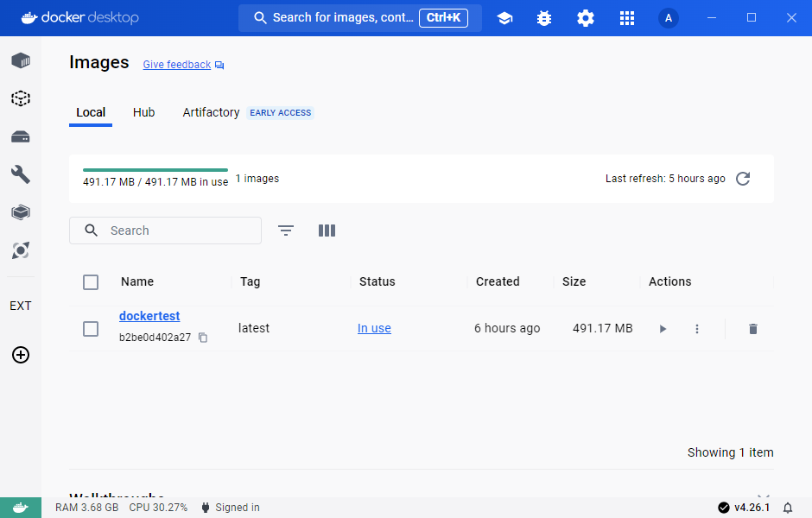Open the Docker Scout icon in sidebar
The width and height of the screenshot is (812, 518).
coord(21,250)
